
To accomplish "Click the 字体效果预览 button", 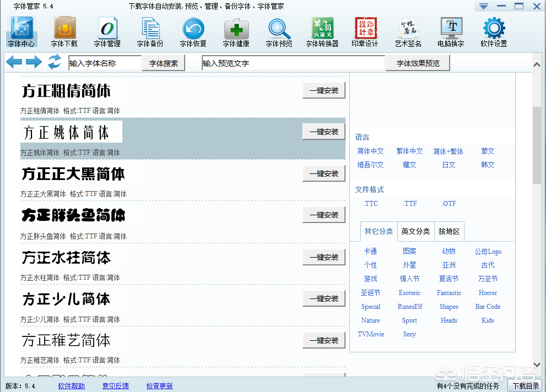I will [418, 63].
